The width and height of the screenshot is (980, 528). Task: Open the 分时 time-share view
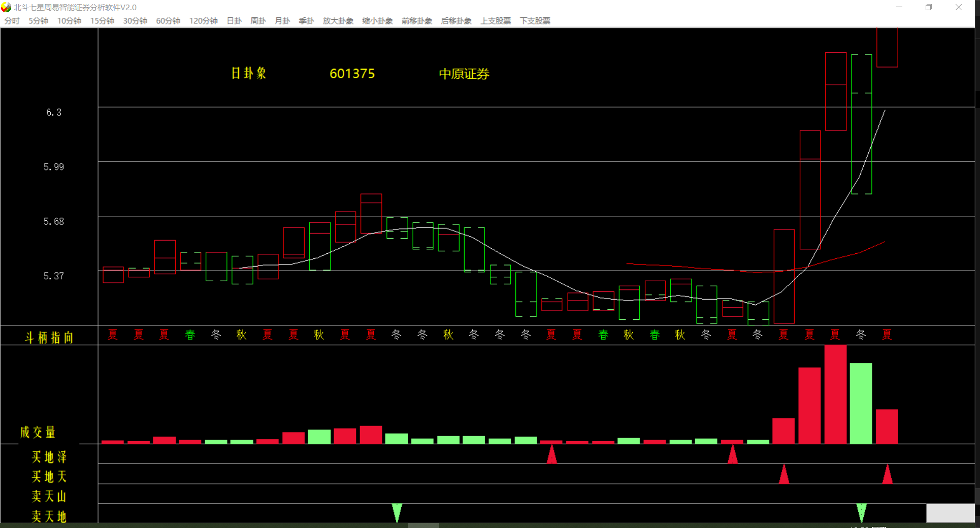click(12, 21)
